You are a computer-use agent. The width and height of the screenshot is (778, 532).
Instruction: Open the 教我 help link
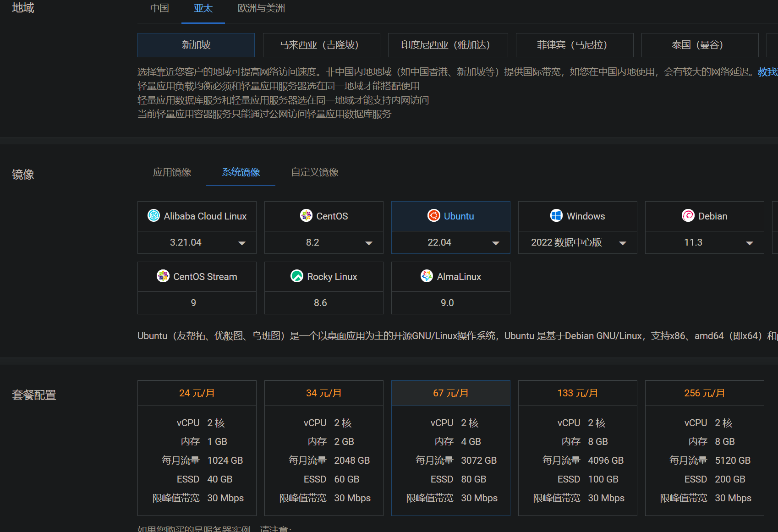768,72
